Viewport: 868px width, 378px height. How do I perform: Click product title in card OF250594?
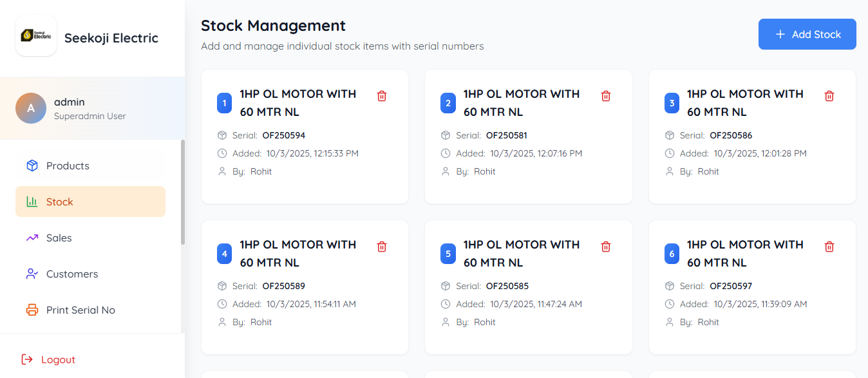click(298, 103)
